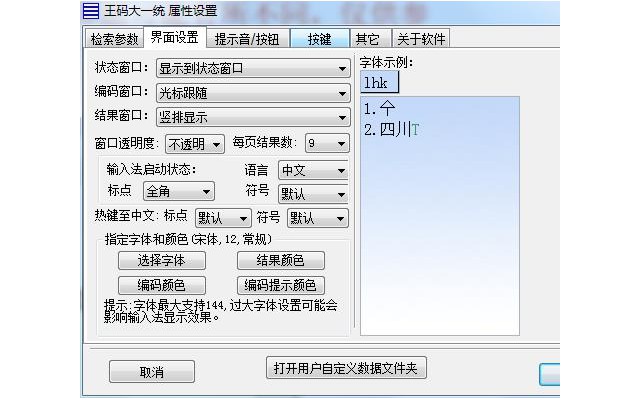This screenshot has width=640, height=400.
Task: Click the 选择字体 button
Action: [x=162, y=260]
